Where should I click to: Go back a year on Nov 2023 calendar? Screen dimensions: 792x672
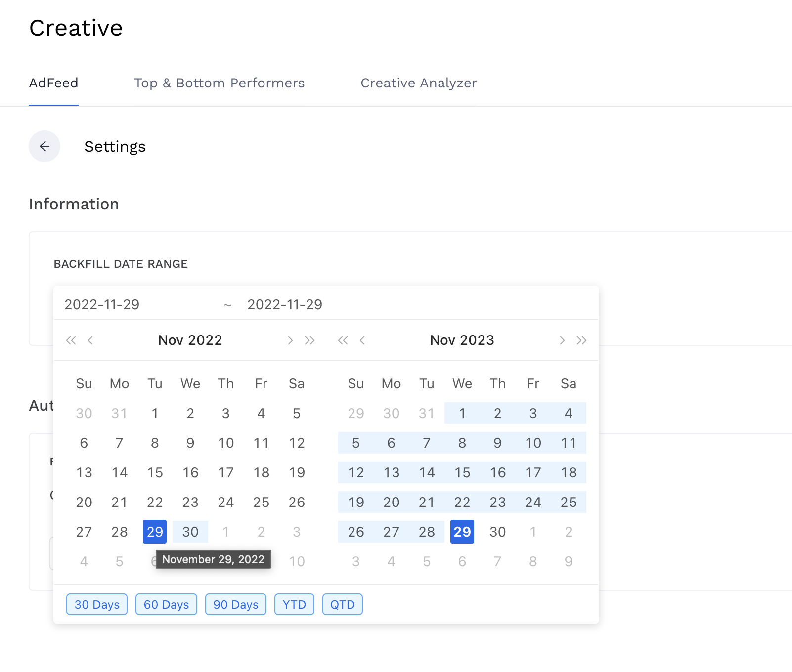[x=343, y=340]
